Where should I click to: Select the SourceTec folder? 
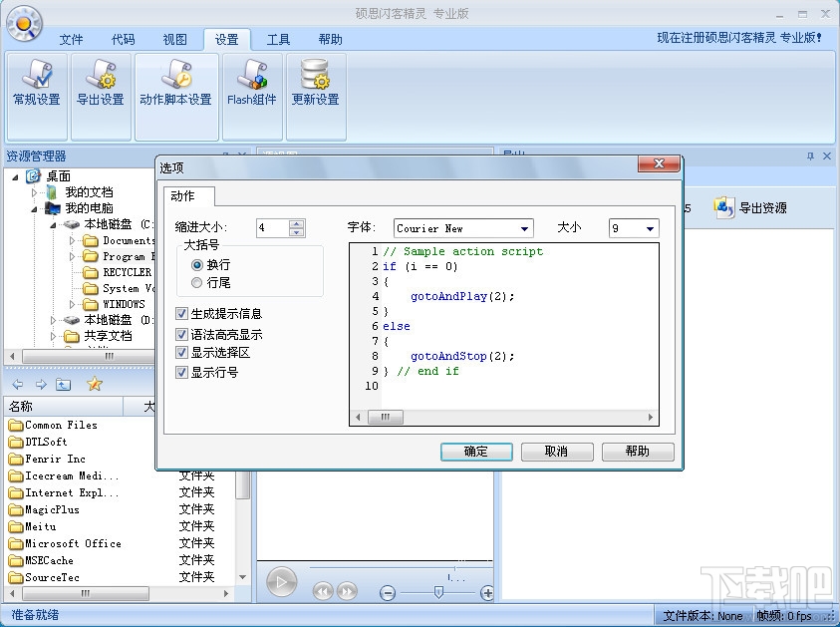tap(44, 578)
